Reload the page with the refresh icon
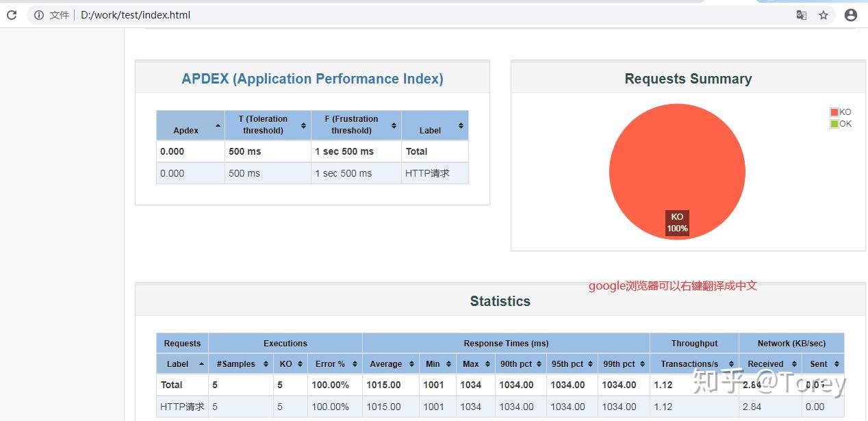 (x=12, y=14)
